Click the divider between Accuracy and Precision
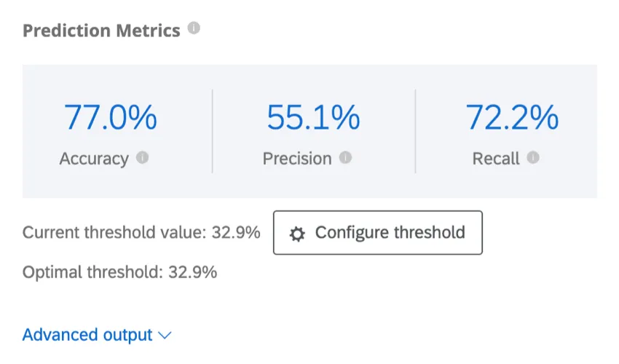 pyautogui.click(x=212, y=131)
